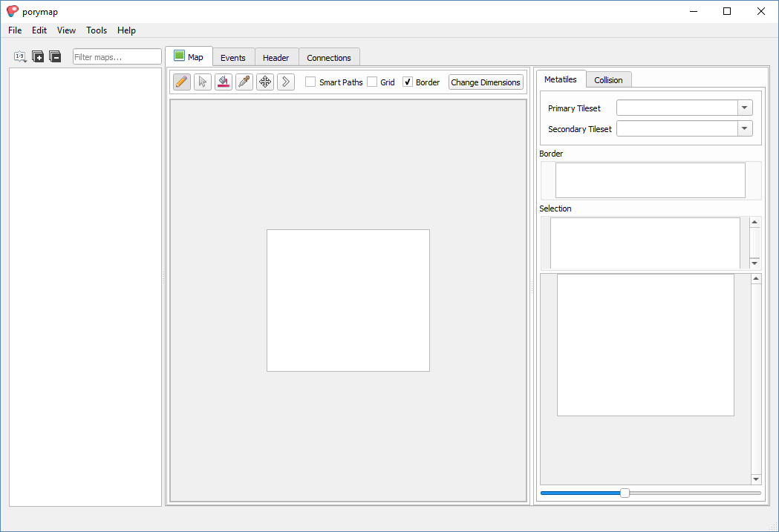Click the metatile picker white area
The width and height of the screenshot is (779, 532).
coord(645,345)
